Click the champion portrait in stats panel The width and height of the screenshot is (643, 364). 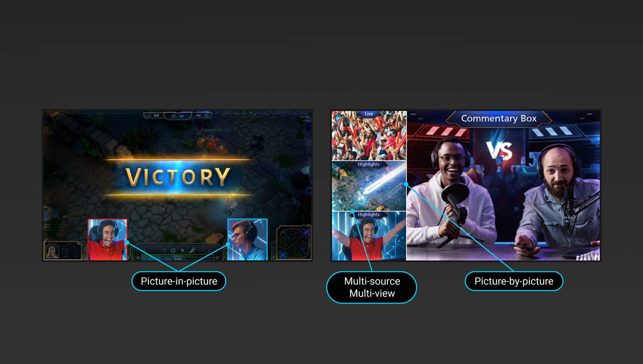pos(52,252)
